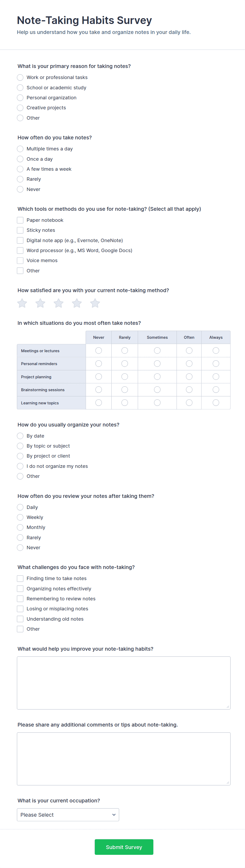Choose 'Multiple times a day' frequency
Image resolution: width=245 pixels, height=868 pixels.
point(20,149)
